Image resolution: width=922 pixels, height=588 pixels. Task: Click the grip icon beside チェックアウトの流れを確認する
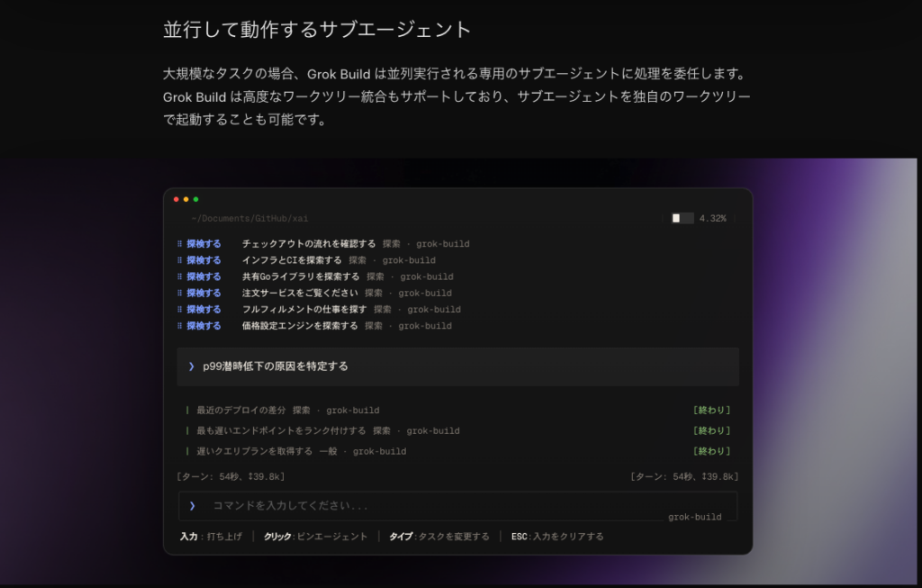[x=179, y=243]
